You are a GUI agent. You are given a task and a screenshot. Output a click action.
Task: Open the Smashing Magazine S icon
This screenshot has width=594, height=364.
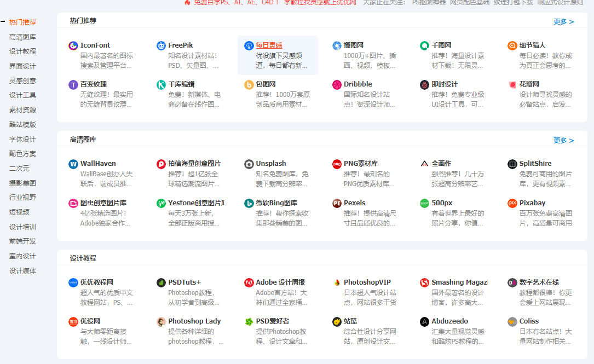point(425,283)
